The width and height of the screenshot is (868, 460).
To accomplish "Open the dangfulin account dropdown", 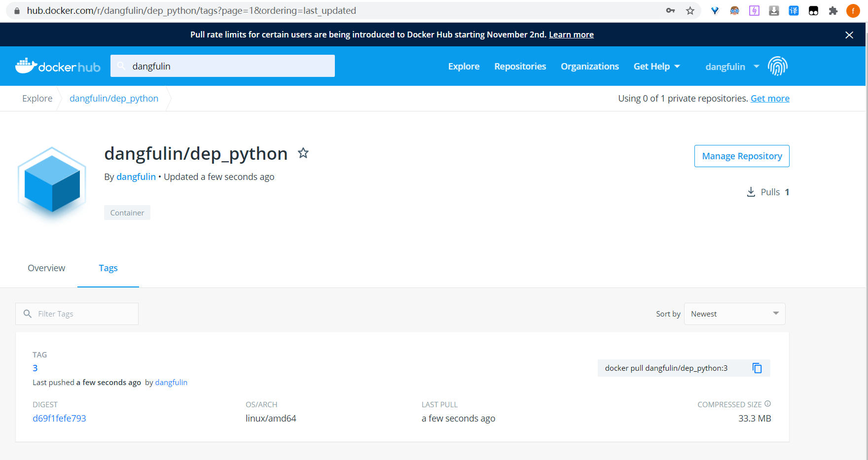I will coord(732,67).
